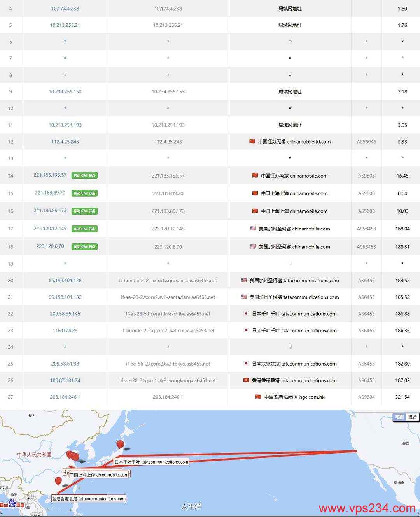The height and width of the screenshot is (517, 420).
Task: Click the 中国上海上海 chinamobile.com map label
Action: [x=99, y=475]
